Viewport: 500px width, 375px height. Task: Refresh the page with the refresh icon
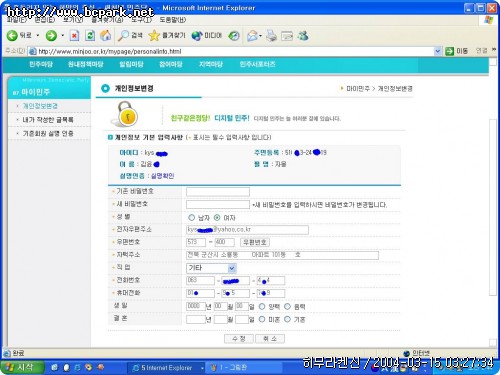pyautogui.click(x=90, y=35)
